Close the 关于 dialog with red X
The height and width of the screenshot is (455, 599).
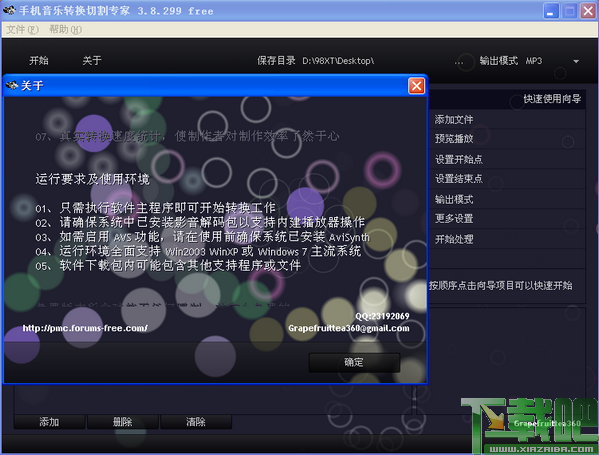point(416,86)
